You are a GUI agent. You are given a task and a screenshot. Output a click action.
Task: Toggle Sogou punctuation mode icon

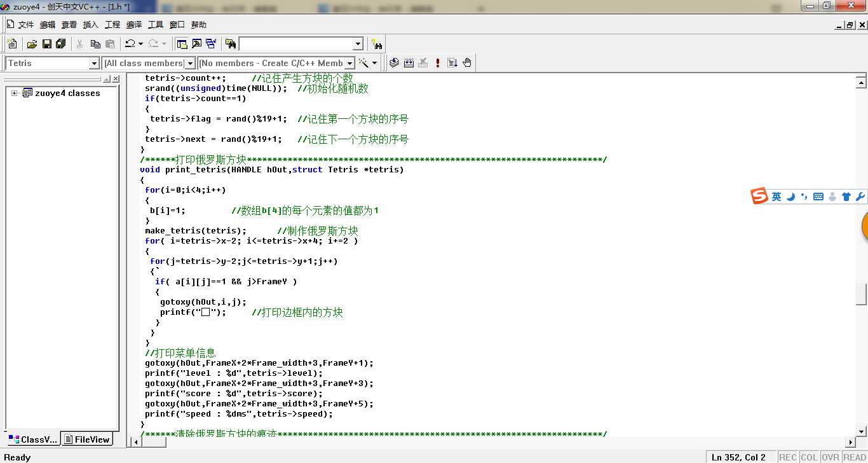[x=804, y=197]
